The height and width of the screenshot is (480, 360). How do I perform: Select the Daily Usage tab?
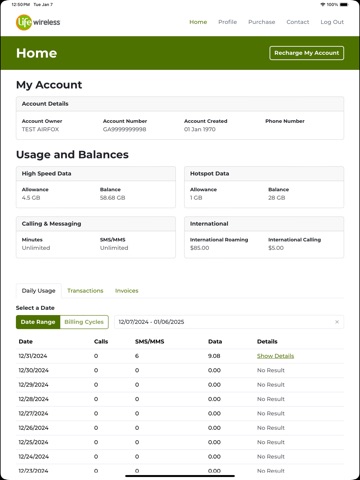[39, 291]
